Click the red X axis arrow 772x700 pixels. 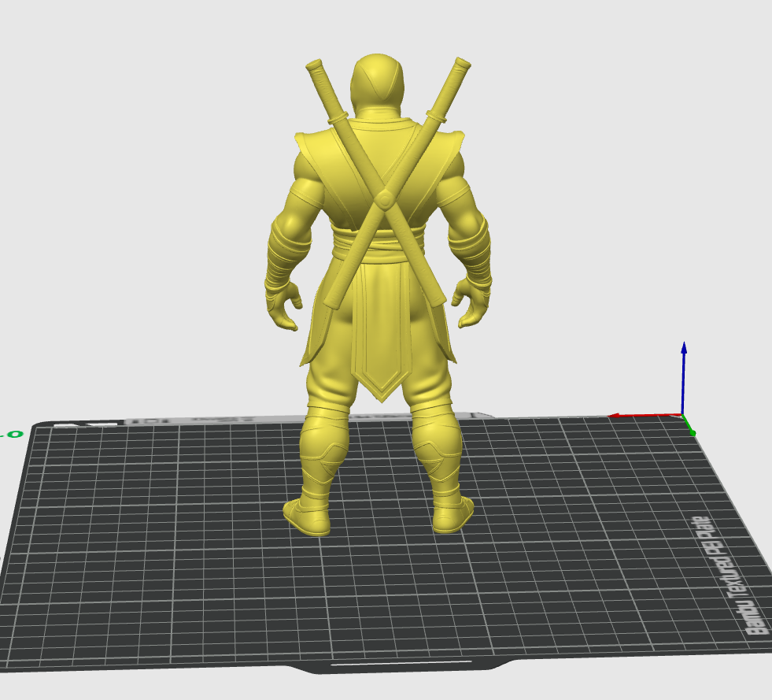click(x=645, y=417)
